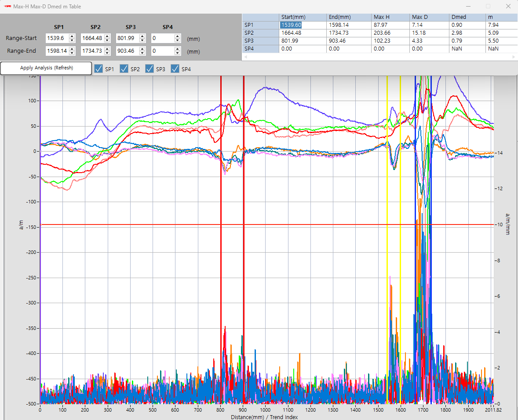Image resolution: width=518 pixels, height=420 pixels.
Task: Decrease SP1 Range-End with down arrow
Action: 72,53
